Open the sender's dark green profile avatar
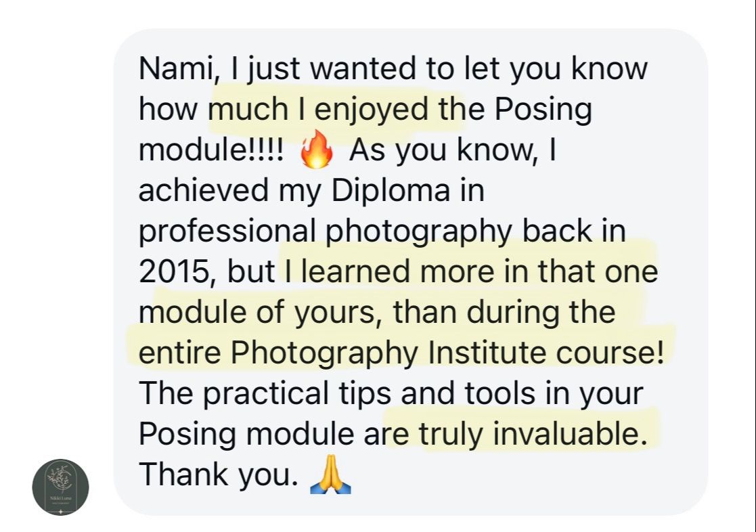756x532 pixels. (60, 487)
